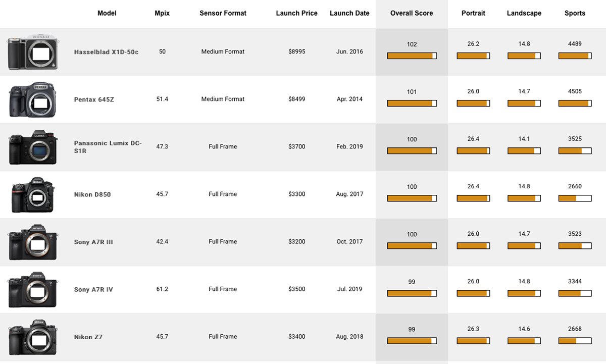Click the Sony A7R IV landscape score bar
This screenshot has width=606, height=364.
tap(524, 293)
